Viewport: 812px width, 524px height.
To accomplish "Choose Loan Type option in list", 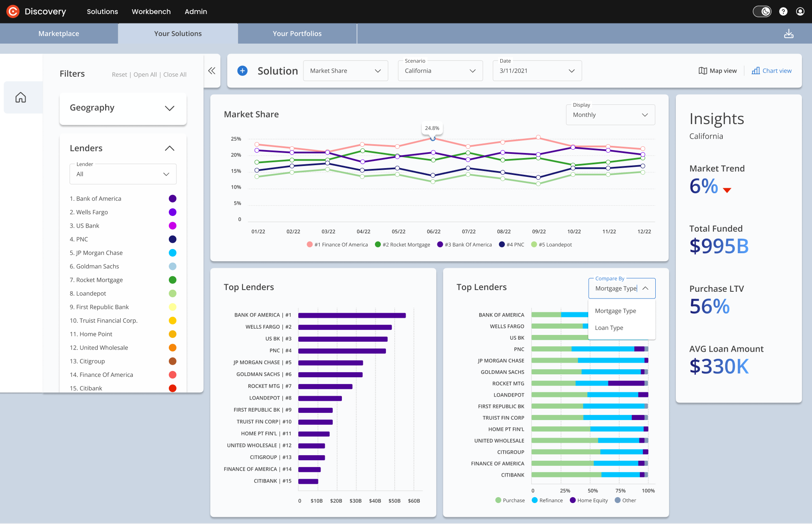I will (609, 328).
